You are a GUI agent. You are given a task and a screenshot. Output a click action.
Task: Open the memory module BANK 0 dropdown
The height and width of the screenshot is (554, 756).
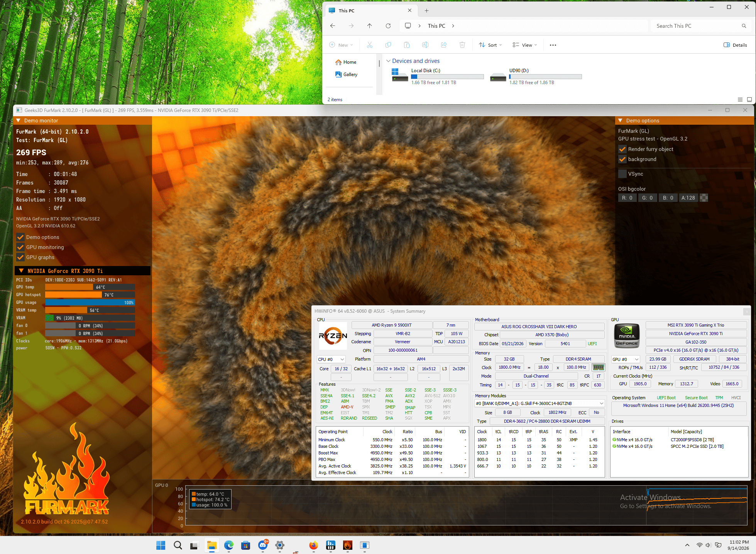tap(540, 403)
